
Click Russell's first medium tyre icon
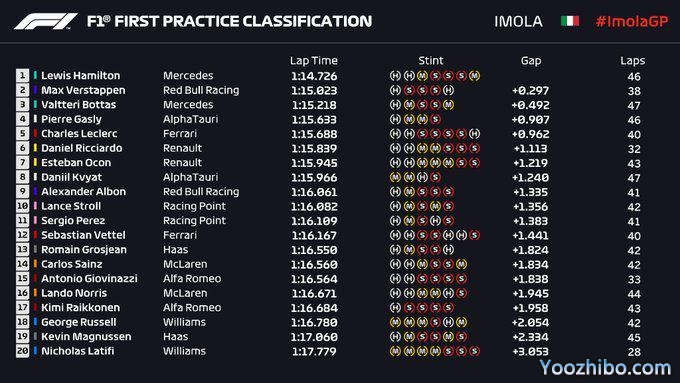pyautogui.click(x=395, y=322)
